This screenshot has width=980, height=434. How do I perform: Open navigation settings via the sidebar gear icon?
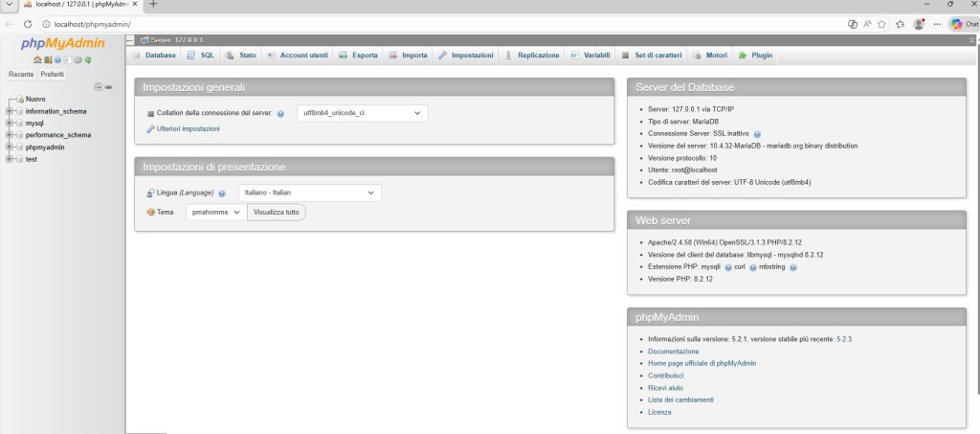point(78,59)
